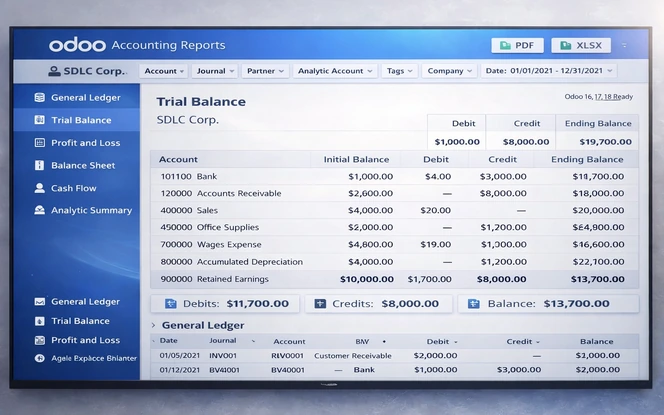The image size is (664, 415).
Task: Click the green file icon on PDF button
Action: (505, 45)
